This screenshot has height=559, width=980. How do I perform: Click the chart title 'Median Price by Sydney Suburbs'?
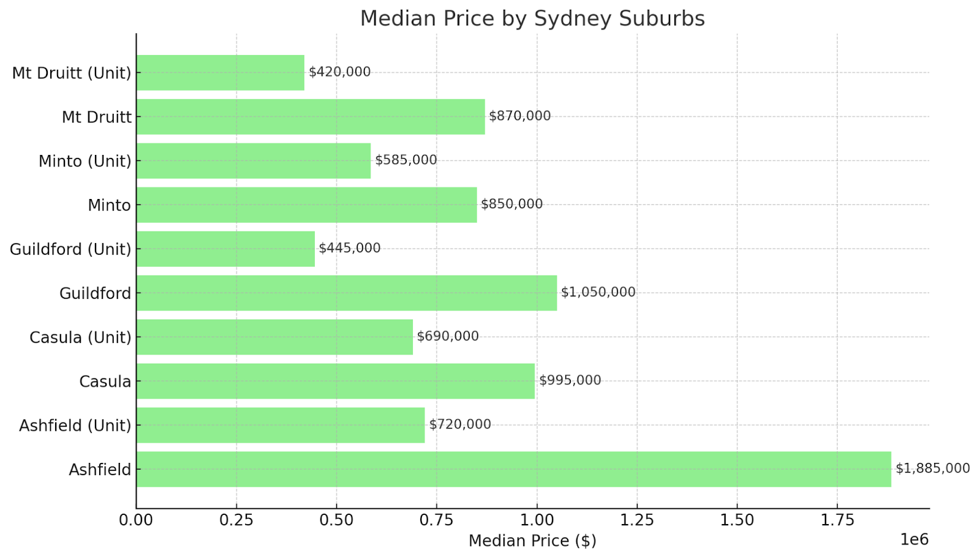(x=532, y=18)
